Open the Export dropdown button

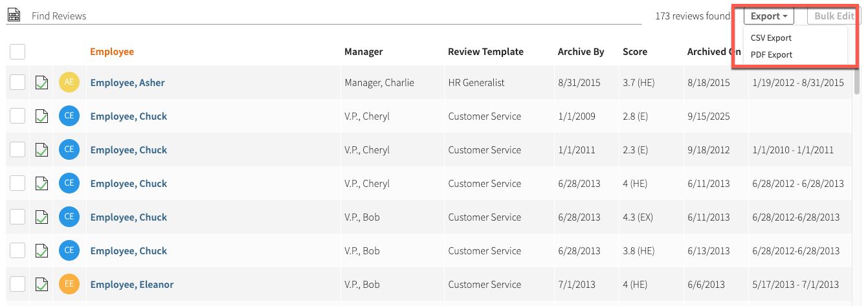tap(768, 16)
